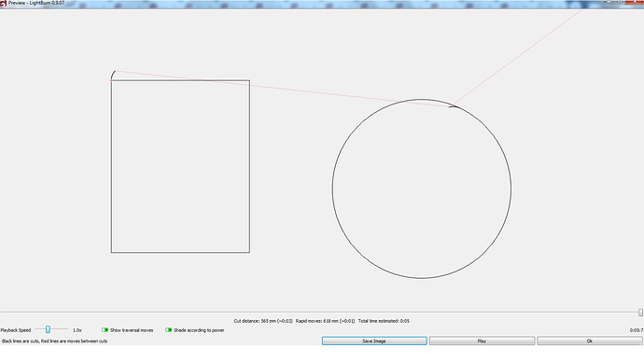This screenshot has height=362, width=644.
Task: Start playback with the Play button
Action: pyautogui.click(x=482, y=341)
